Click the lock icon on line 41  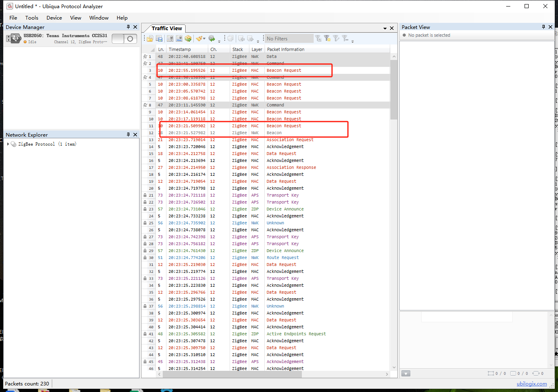click(145, 334)
